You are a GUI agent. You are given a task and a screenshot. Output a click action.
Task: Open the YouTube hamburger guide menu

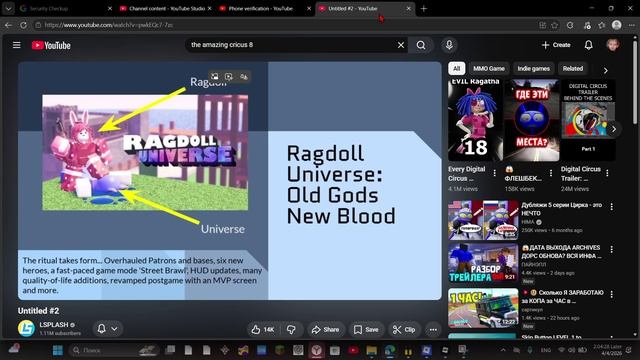[x=16, y=45]
